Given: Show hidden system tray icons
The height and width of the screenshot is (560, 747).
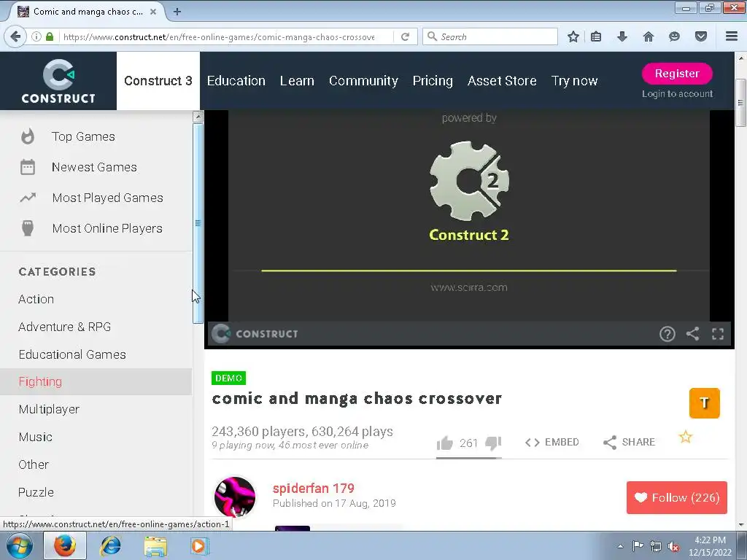Looking at the screenshot, I should (620, 546).
